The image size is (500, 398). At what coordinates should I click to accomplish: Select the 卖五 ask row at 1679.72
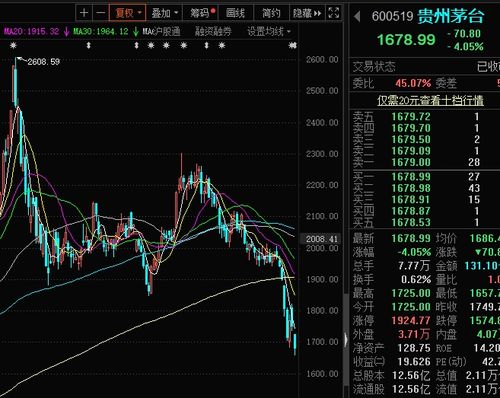pyautogui.click(x=424, y=117)
